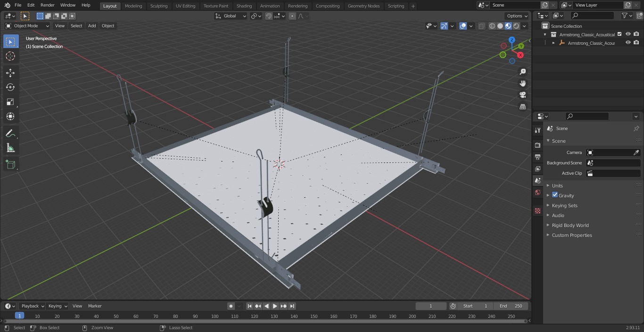The image size is (644, 332).
Task: Open the Render properties tab
Action: point(537,145)
